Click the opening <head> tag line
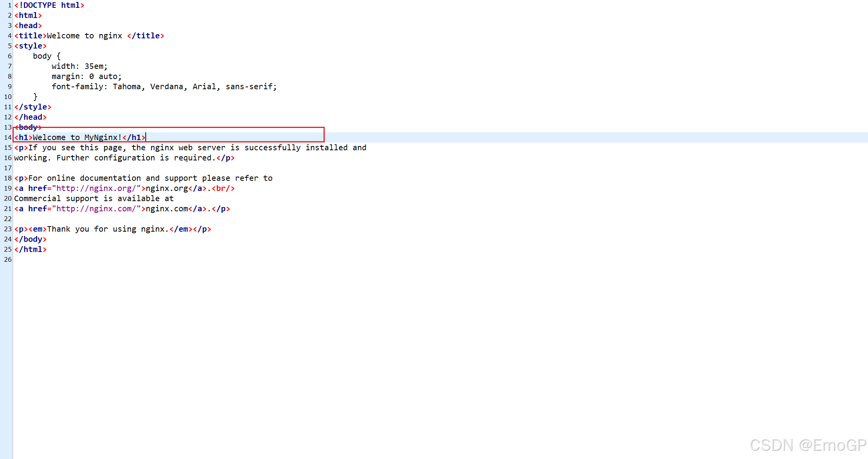 28,25
